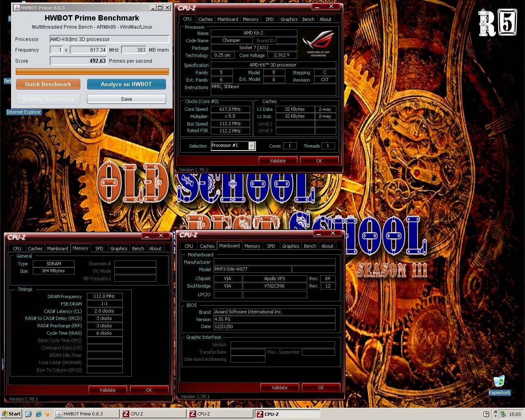This screenshot has height=420, width=525.
Task: Switch to SPD tab in top CPU-Z window
Action: click(269, 19)
